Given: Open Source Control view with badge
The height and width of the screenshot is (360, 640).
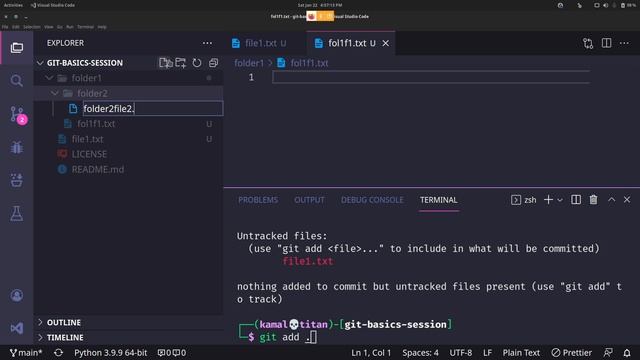Looking at the screenshot, I should (18, 115).
